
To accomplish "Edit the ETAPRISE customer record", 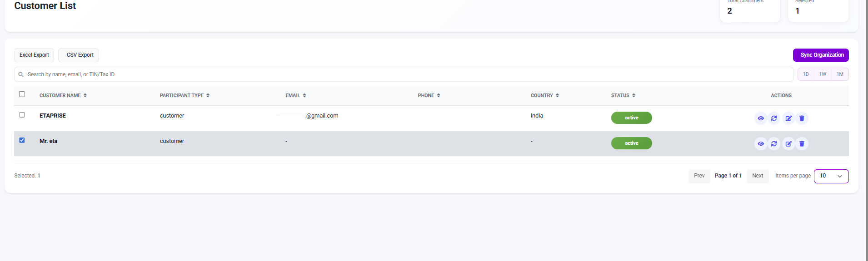I will [788, 118].
